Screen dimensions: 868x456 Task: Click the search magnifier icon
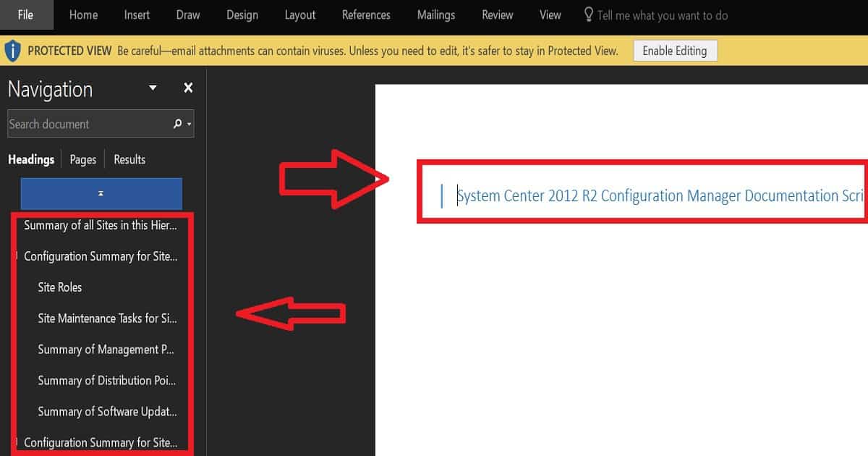177,124
